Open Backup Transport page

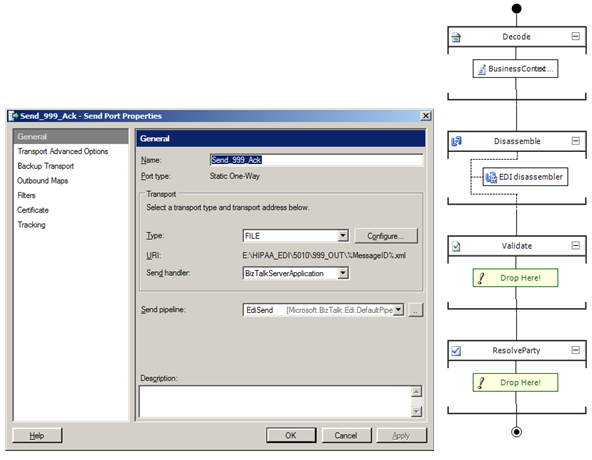coord(46,166)
